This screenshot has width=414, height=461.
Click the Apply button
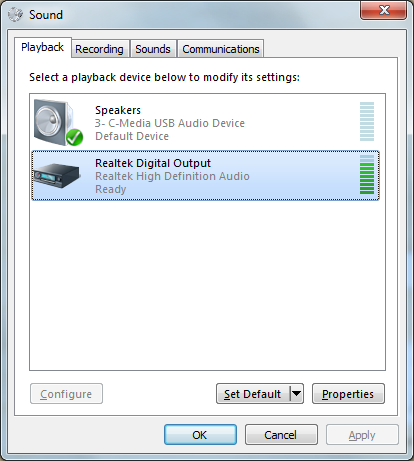click(x=362, y=435)
